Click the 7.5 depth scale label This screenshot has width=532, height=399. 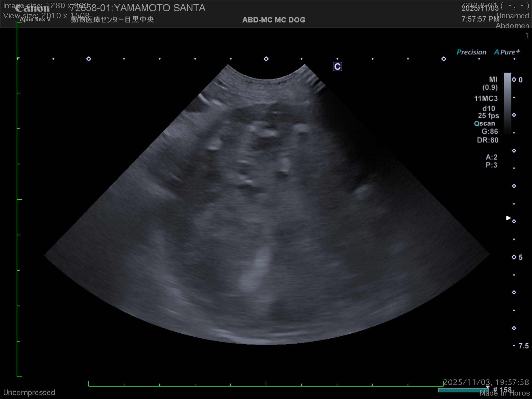pyautogui.click(x=523, y=346)
